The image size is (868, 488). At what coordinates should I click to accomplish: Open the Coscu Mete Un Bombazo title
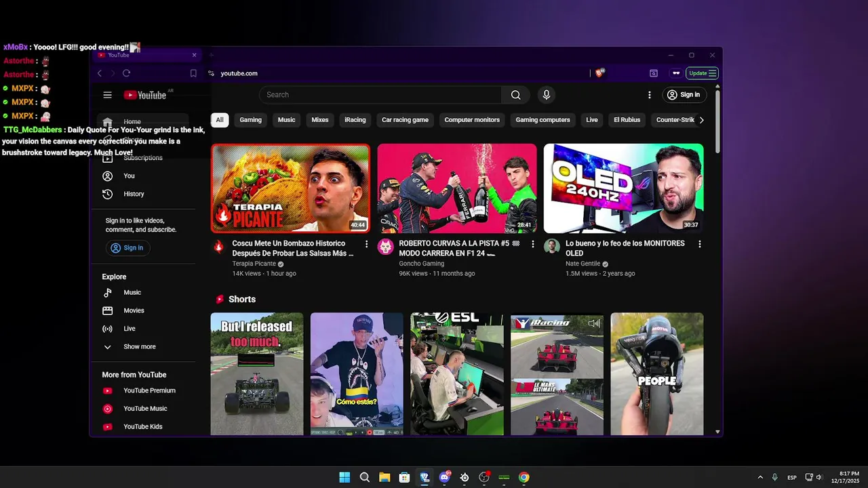pos(293,248)
